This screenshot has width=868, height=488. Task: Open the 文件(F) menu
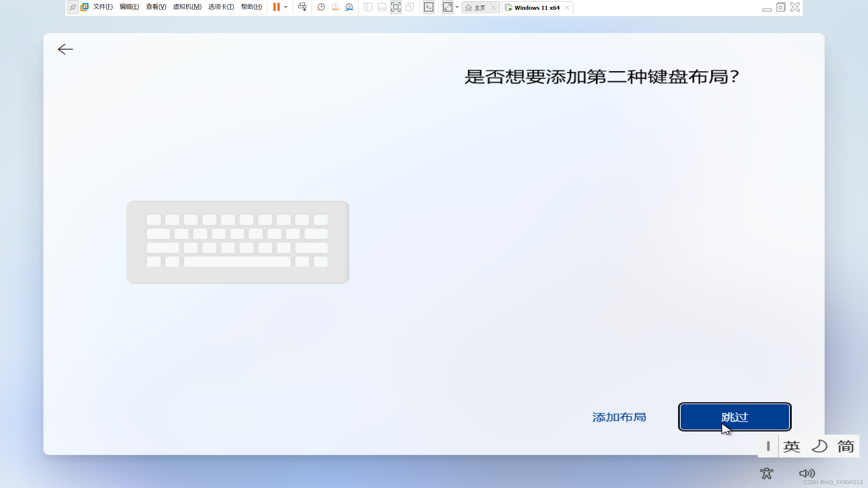click(102, 6)
